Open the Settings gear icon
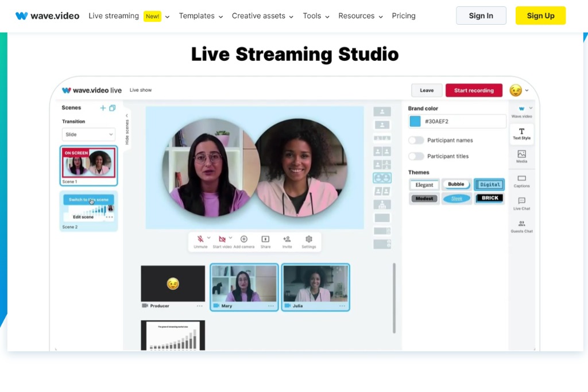Screen dimensions: 588x392 coord(309,239)
